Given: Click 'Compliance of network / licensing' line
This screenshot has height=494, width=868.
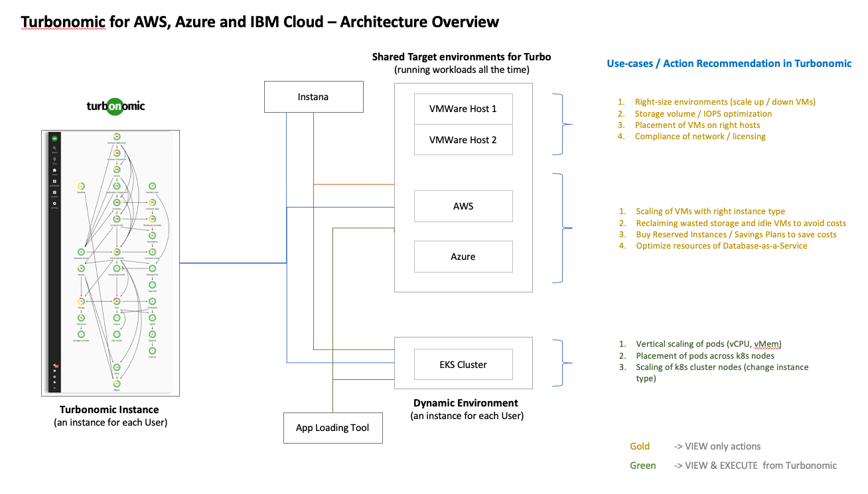Looking at the screenshot, I should point(700,136).
